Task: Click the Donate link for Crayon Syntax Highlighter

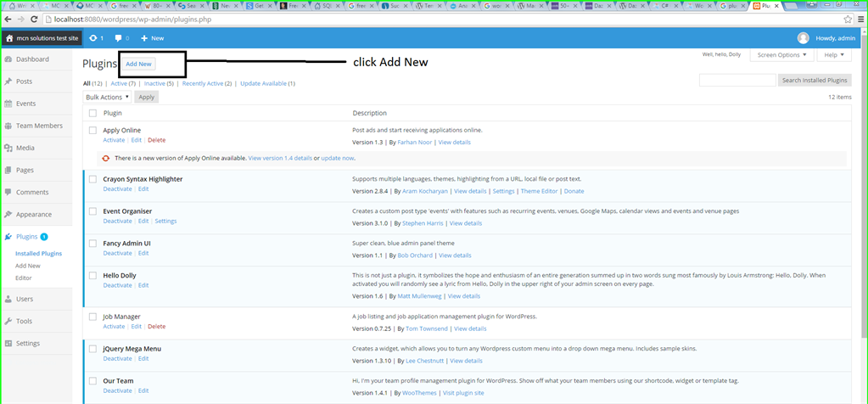Action: click(574, 191)
